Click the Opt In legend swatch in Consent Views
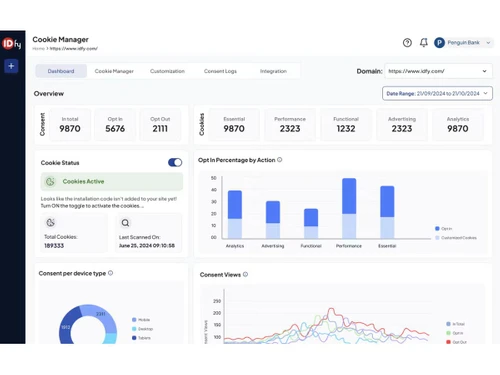Image resolution: width=500 pixels, height=375 pixels. coord(448,333)
